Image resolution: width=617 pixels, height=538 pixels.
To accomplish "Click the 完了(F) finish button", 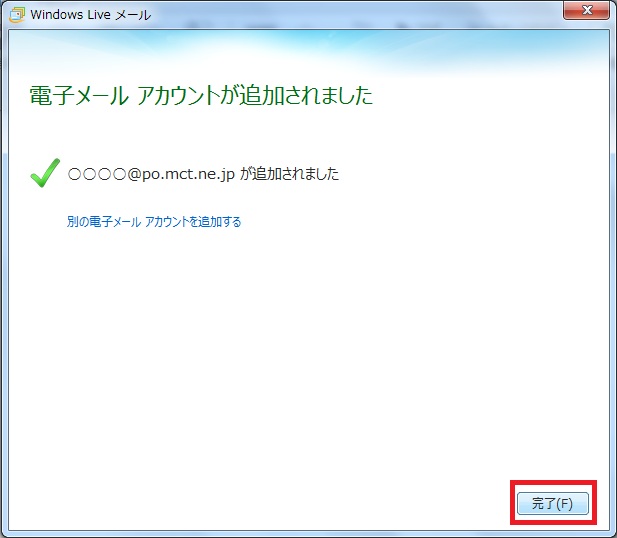I will [x=553, y=503].
